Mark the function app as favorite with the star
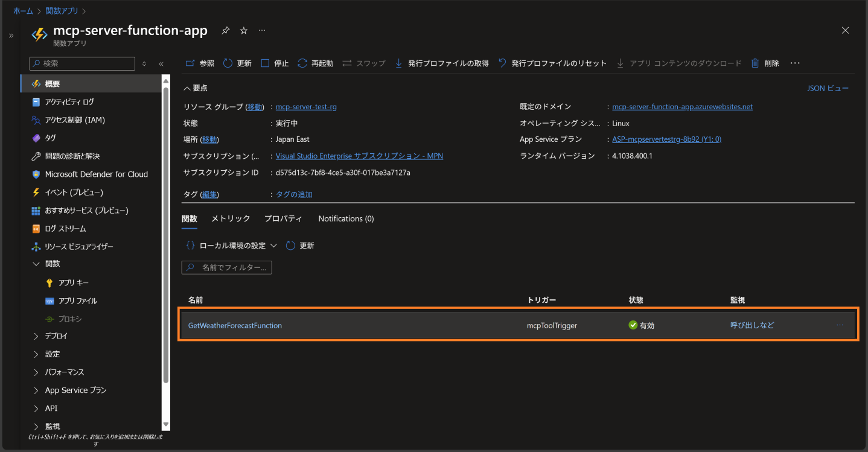The height and width of the screenshot is (452, 868). (244, 30)
